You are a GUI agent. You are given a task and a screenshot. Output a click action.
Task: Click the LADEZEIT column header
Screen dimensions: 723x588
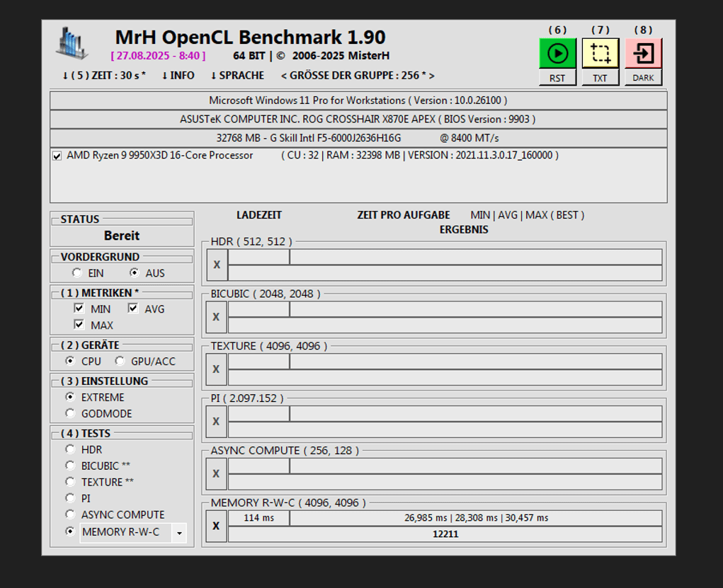[259, 215]
